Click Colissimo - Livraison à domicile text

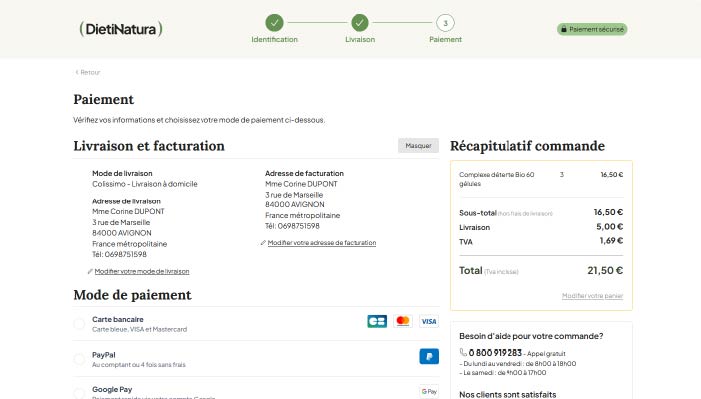pyautogui.click(x=145, y=184)
